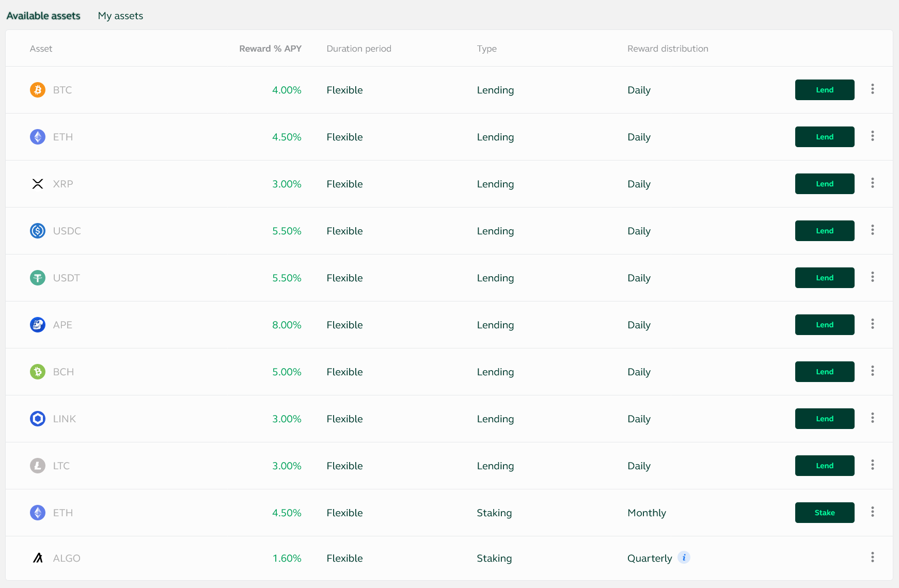The width and height of the screenshot is (899, 588).
Task: Open the three-dot menu for ETH staking
Action: click(873, 512)
